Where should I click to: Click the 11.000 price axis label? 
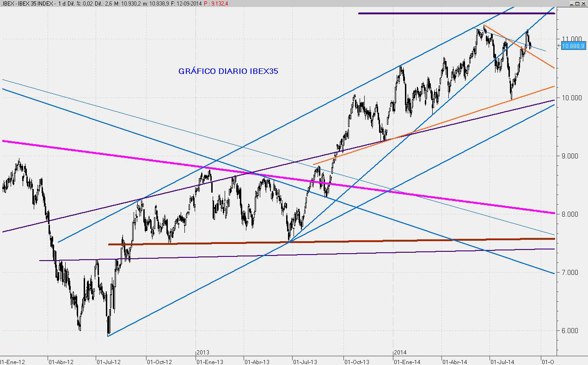coord(571,39)
